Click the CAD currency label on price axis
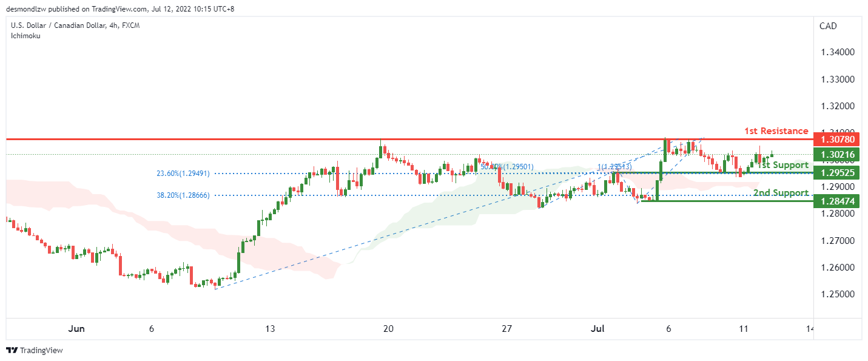The width and height of the screenshot is (868, 361). coord(827,25)
